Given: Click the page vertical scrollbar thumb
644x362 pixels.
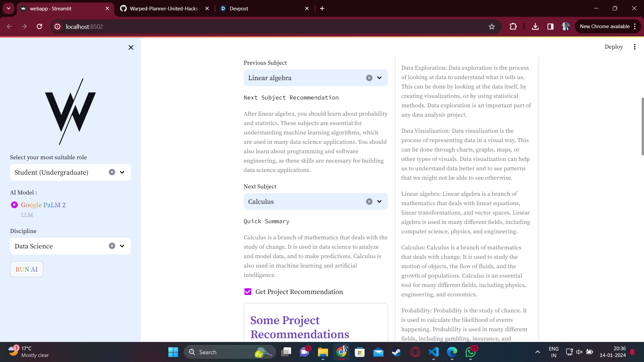Looking at the screenshot, I should (642, 126).
